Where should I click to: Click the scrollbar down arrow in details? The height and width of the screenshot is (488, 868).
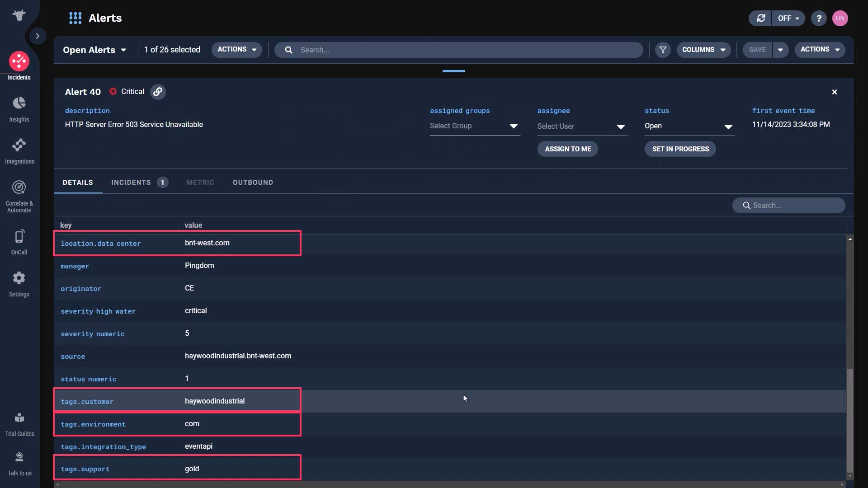pyautogui.click(x=850, y=476)
